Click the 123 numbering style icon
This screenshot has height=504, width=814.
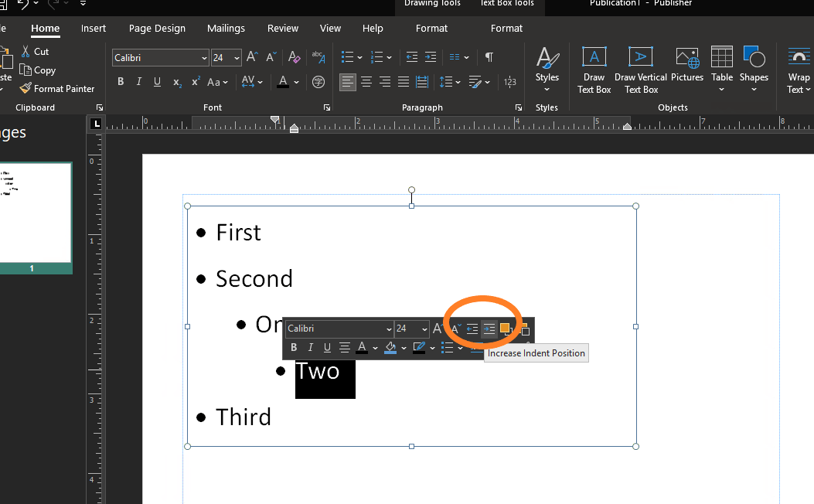509,82
